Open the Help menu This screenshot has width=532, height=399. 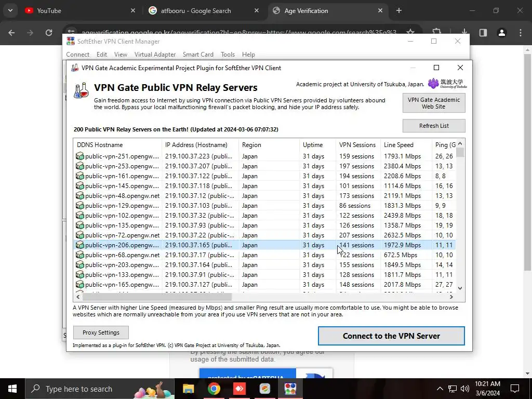pyautogui.click(x=248, y=54)
